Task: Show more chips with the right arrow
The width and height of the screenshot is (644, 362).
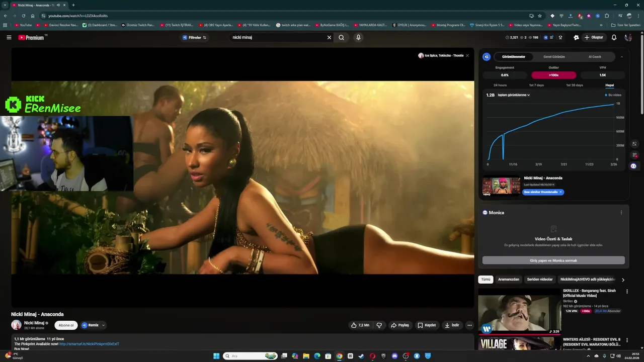Action: point(623,280)
